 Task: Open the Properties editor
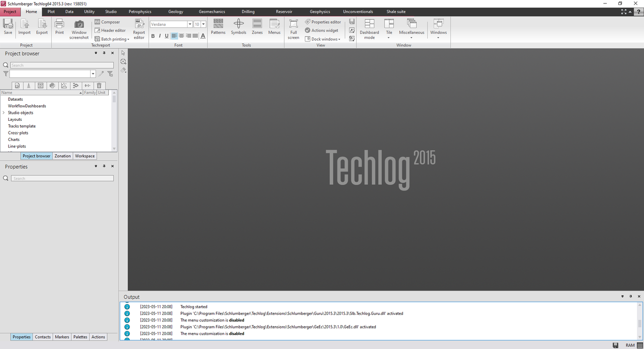(323, 22)
